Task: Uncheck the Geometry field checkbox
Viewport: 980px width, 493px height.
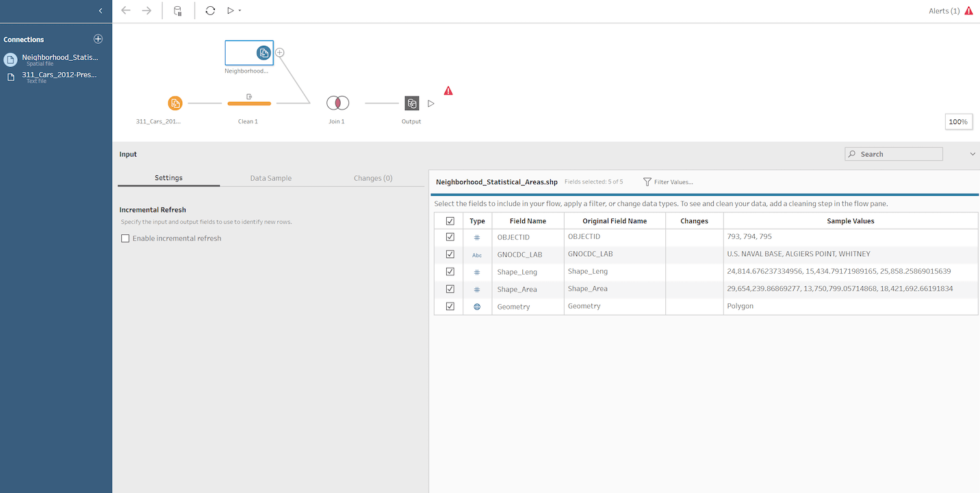Action: (450, 306)
